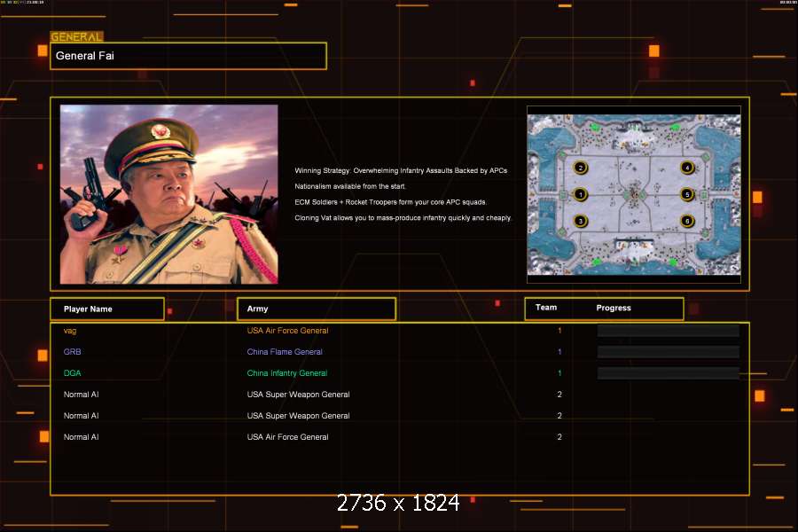Click vag's loading progress bar
Image resolution: width=798 pixels, height=532 pixels.
point(669,331)
